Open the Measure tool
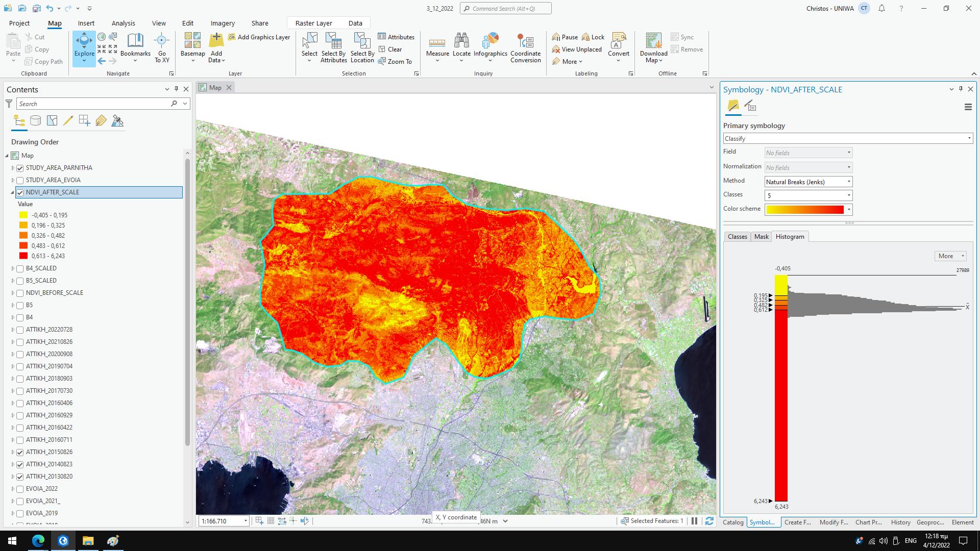 pyautogui.click(x=437, y=48)
